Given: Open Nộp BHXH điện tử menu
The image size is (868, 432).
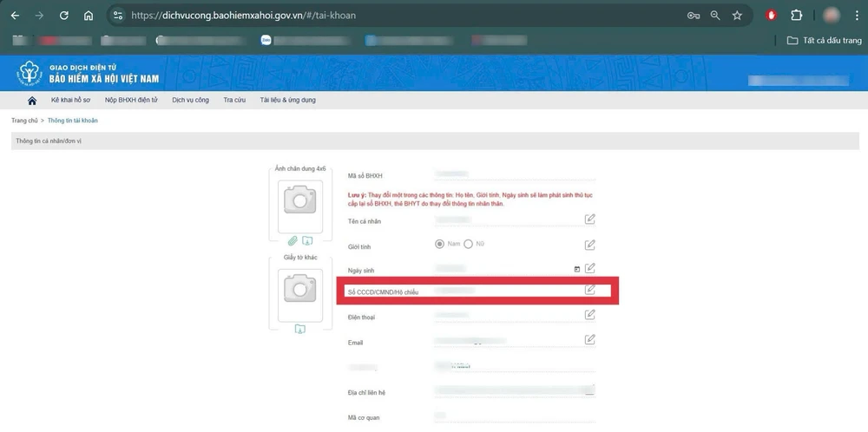Looking at the screenshot, I should point(137,101).
